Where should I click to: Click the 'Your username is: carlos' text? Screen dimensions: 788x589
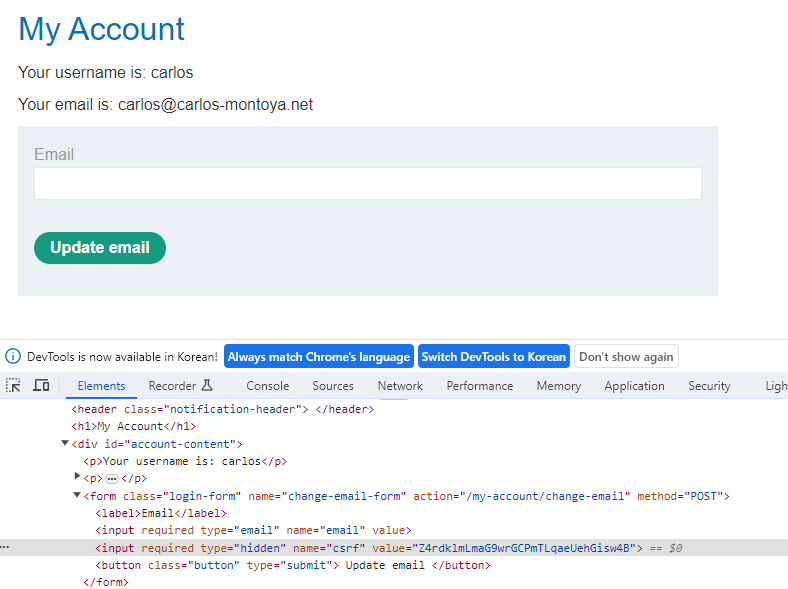click(106, 72)
